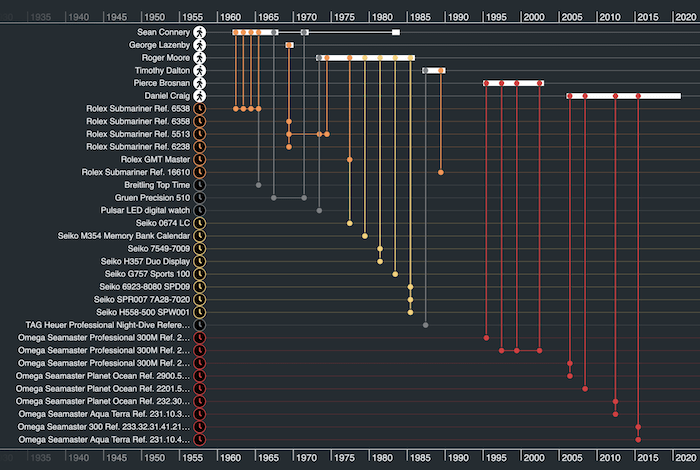The image size is (700, 470).
Task: Select the clock icon for Seiko H357 Duo Display
Action: tap(200, 261)
